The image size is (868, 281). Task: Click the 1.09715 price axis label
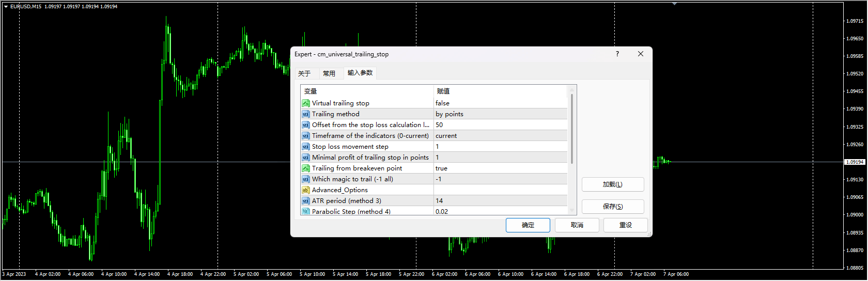point(855,21)
